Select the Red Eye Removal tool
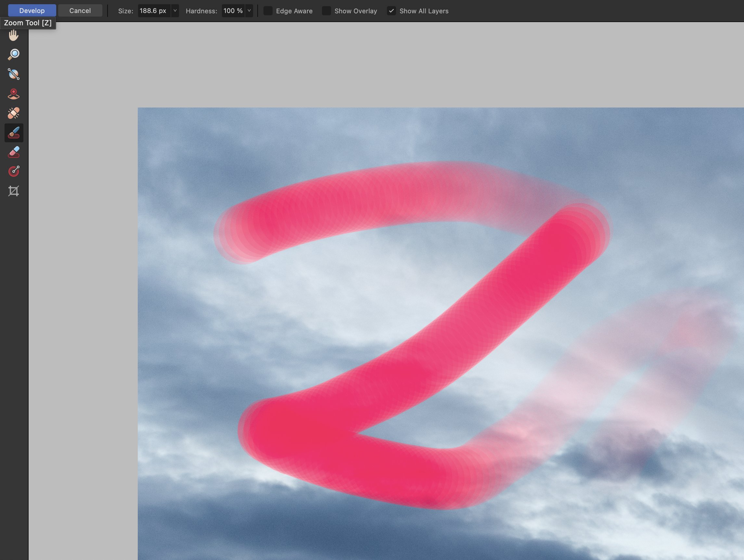This screenshot has height=560, width=744. click(13, 94)
